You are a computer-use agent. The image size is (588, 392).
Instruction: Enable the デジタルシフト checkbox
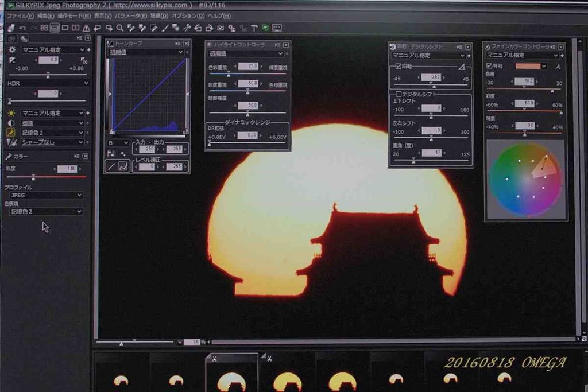399,94
